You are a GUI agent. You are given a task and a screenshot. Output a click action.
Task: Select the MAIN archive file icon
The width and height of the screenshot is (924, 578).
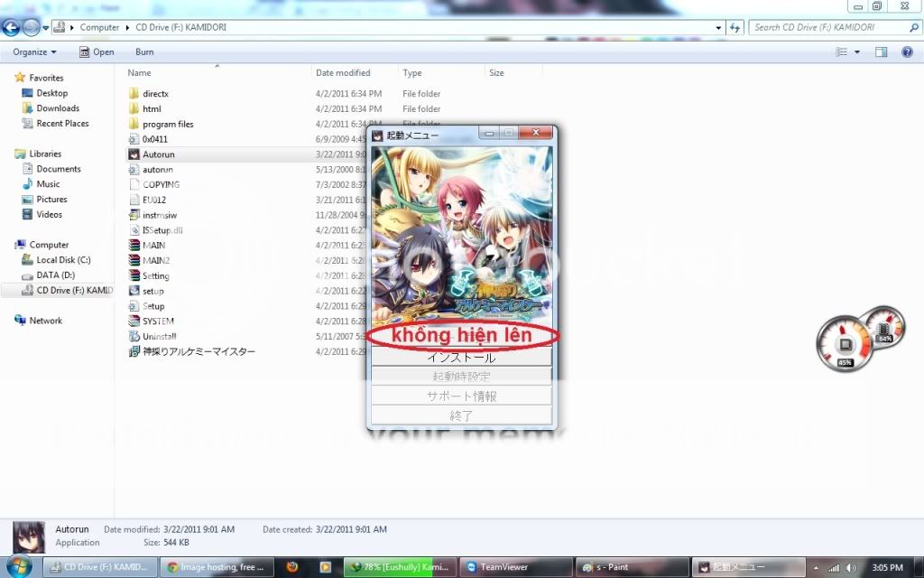click(x=134, y=246)
